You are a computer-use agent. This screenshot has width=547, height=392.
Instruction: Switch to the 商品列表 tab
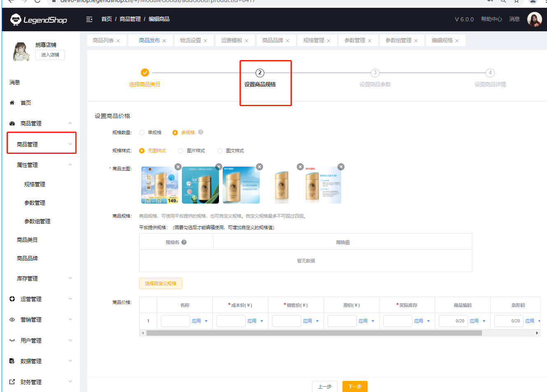(x=103, y=40)
